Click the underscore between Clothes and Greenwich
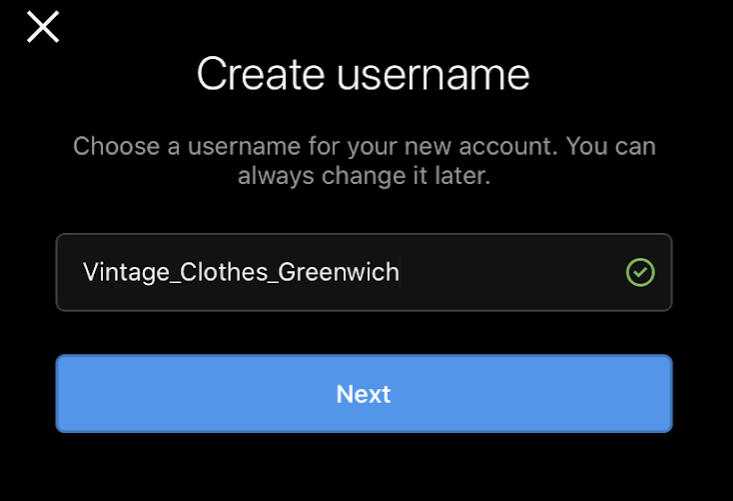This screenshot has height=501, width=733. click(273, 282)
